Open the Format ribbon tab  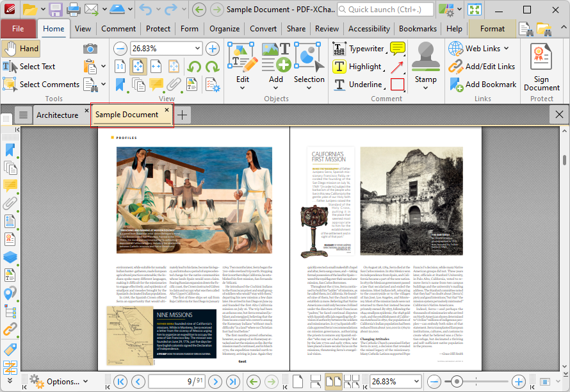(493, 29)
